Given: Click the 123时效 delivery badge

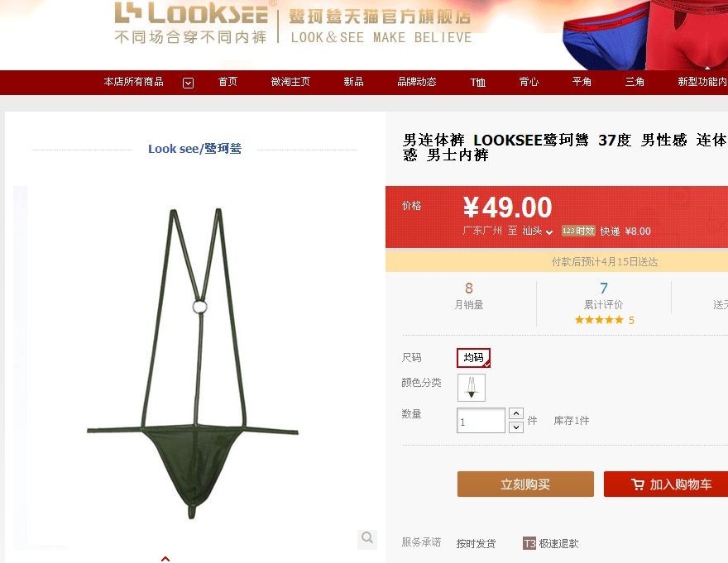Looking at the screenshot, I should point(578,231).
